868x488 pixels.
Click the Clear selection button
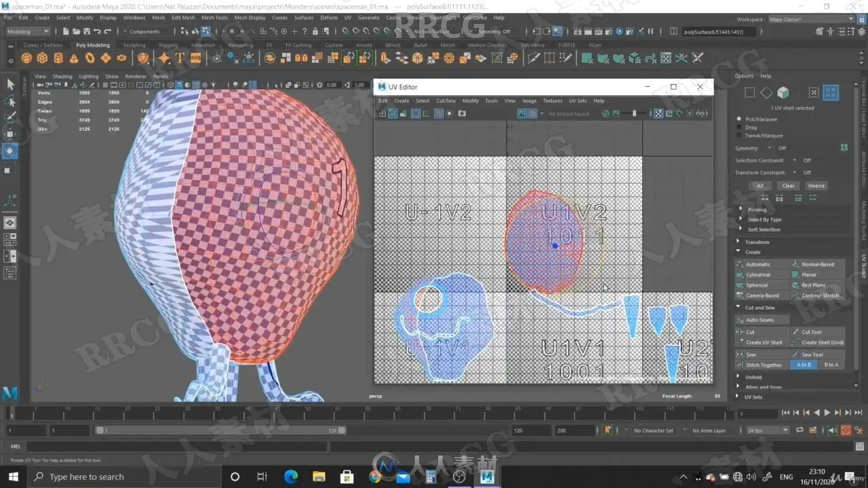[788, 186]
